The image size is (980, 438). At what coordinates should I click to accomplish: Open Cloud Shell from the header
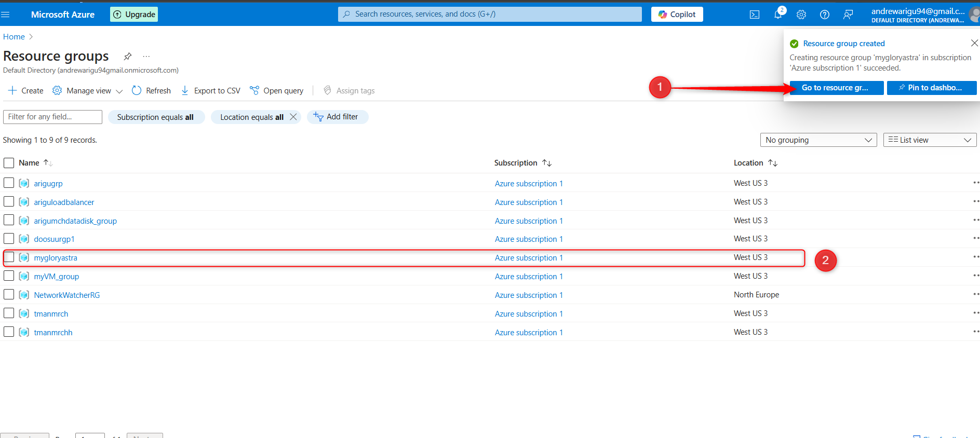click(x=754, y=15)
